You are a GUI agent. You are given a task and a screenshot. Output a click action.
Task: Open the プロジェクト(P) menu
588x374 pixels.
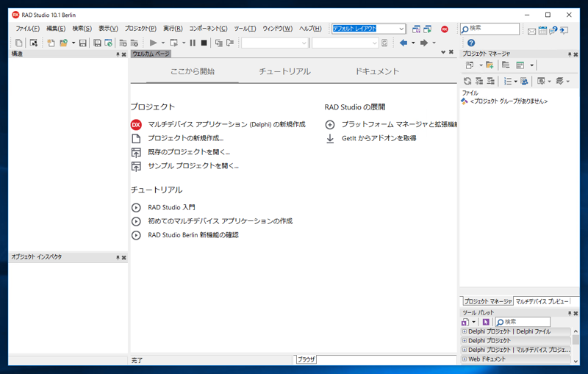tap(140, 29)
